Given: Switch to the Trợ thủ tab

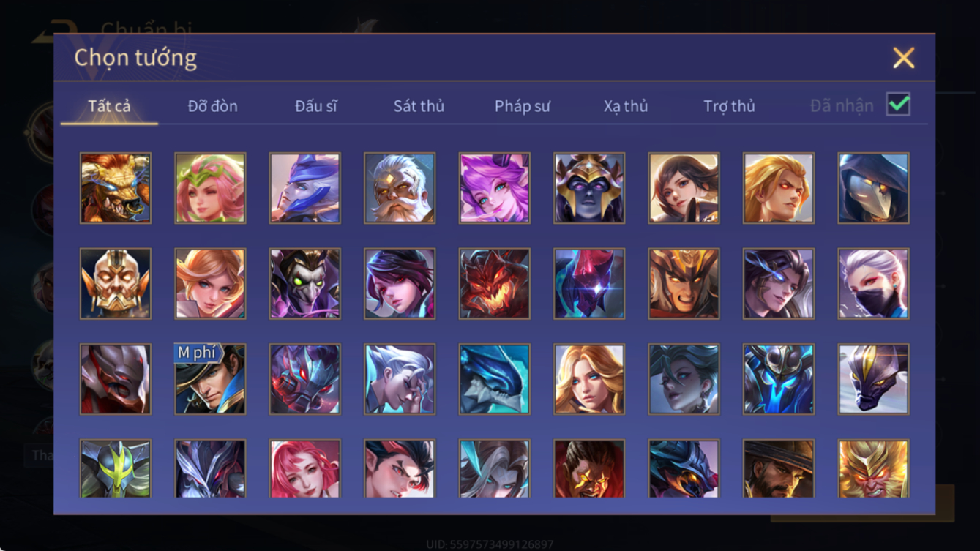Looking at the screenshot, I should [729, 106].
